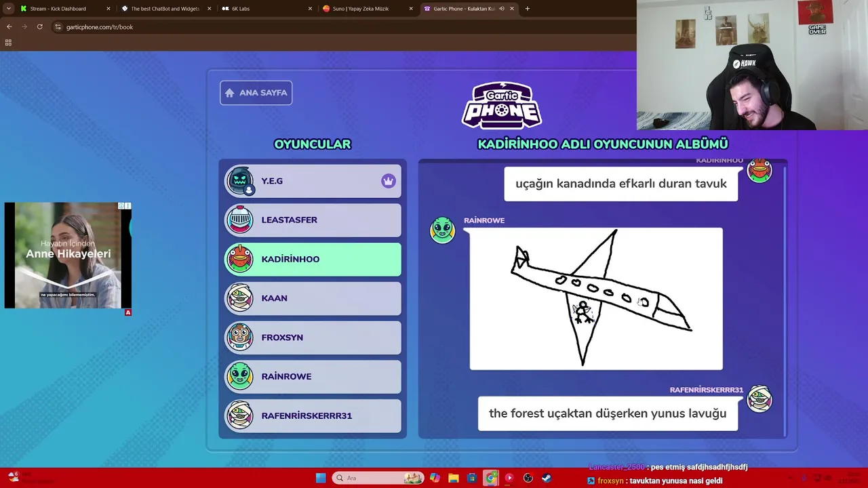The height and width of the screenshot is (488, 868).
Task: Click FROXSYN's monkey avatar
Action: point(240,337)
